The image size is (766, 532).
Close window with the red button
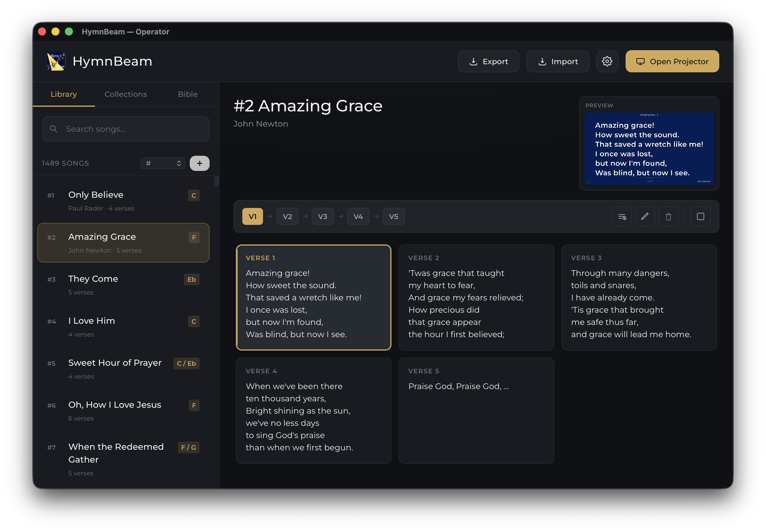(x=42, y=32)
